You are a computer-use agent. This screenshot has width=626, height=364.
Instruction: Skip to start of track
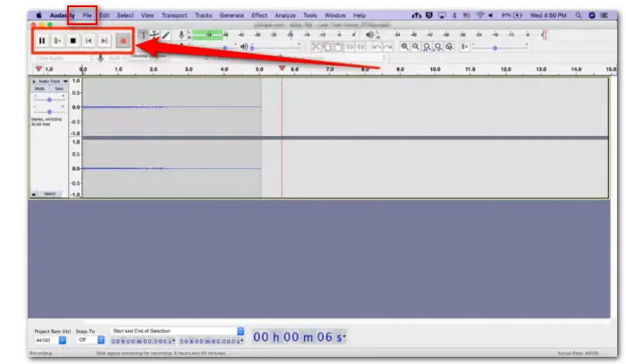[89, 41]
